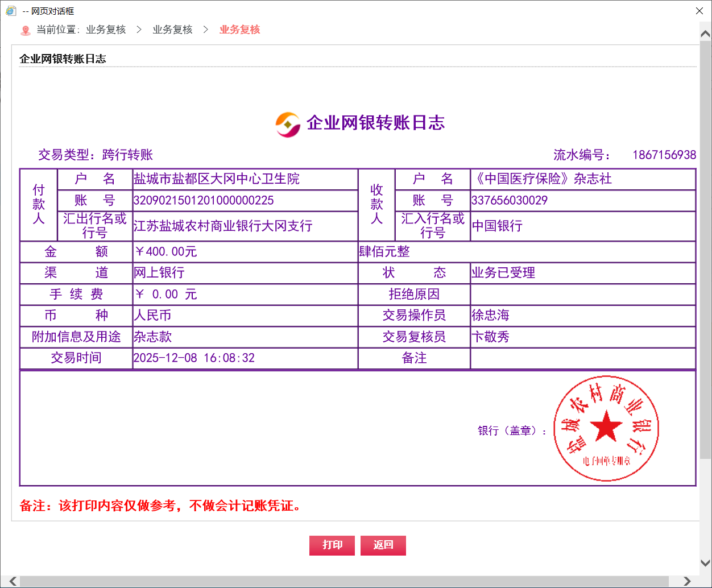Click the first breadcrumb chevron separator
Viewport: 712px width, 588px height.
point(139,30)
